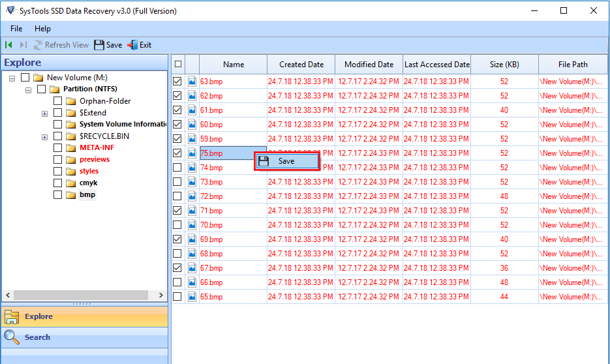Uncheck the checkbox for 63.bmp
Image resolution: width=610 pixels, height=364 pixels.
(x=177, y=82)
